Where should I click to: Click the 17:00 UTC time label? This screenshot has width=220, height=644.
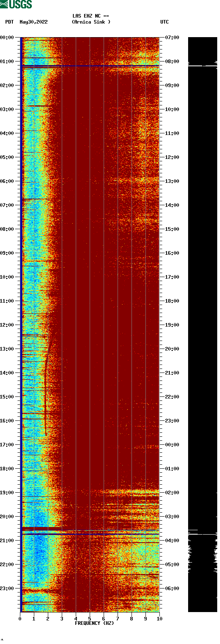(172, 277)
